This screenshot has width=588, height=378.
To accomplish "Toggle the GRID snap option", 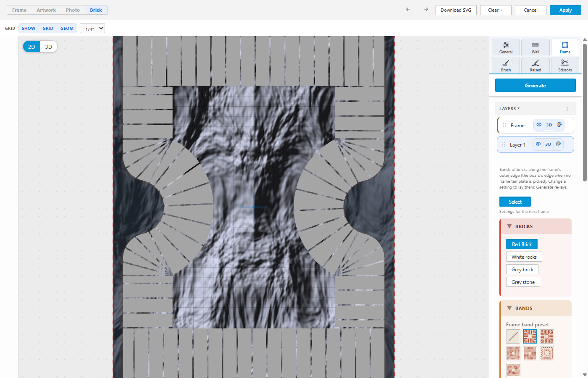I will coord(48,28).
